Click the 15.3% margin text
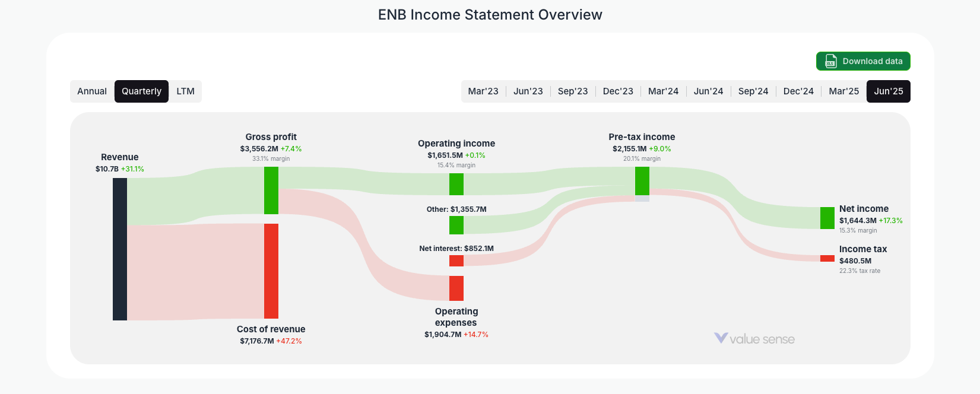980x394 pixels. (858, 230)
